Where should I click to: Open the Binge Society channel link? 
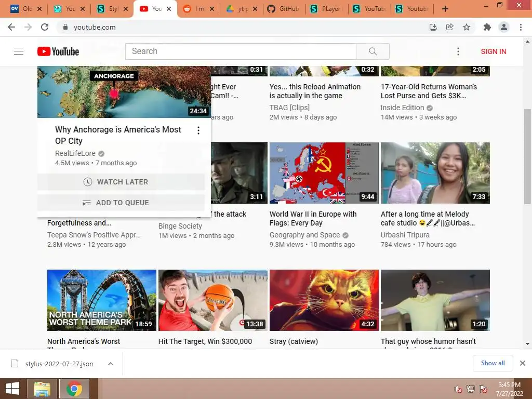[x=180, y=226]
